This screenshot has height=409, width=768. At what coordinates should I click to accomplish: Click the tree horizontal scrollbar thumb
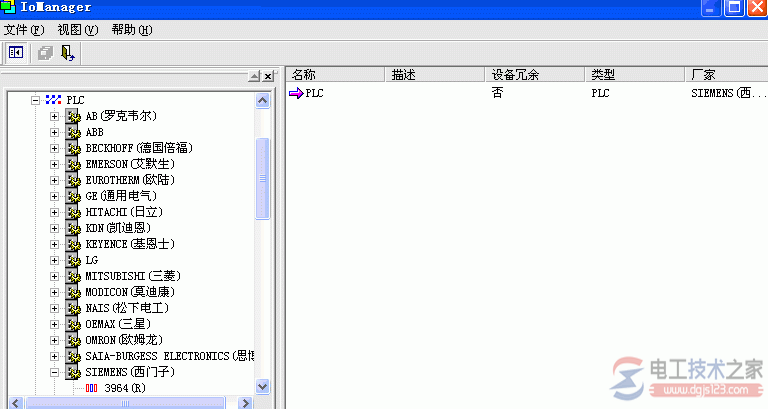point(125,403)
